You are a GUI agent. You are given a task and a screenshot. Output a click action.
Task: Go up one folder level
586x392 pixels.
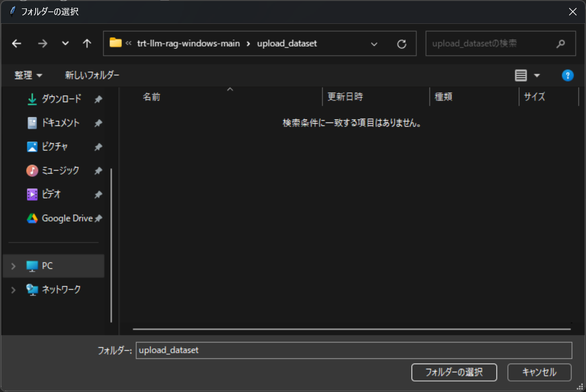click(87, 44)
